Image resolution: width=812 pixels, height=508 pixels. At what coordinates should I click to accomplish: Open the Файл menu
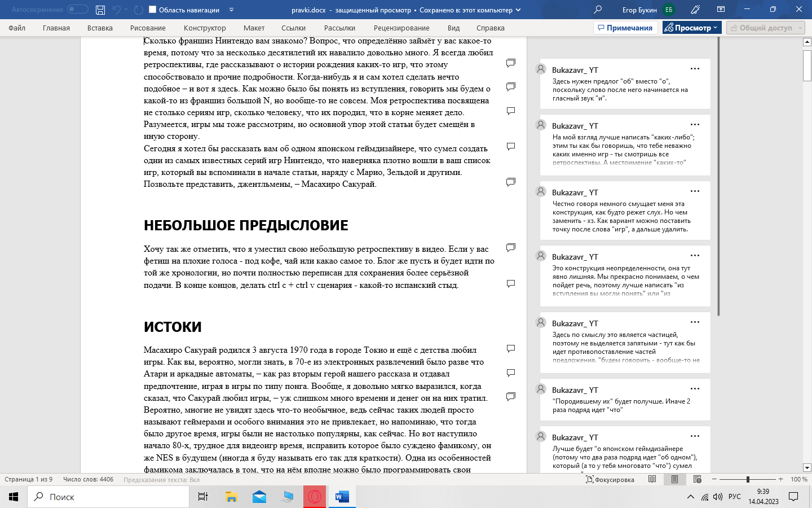17,28
